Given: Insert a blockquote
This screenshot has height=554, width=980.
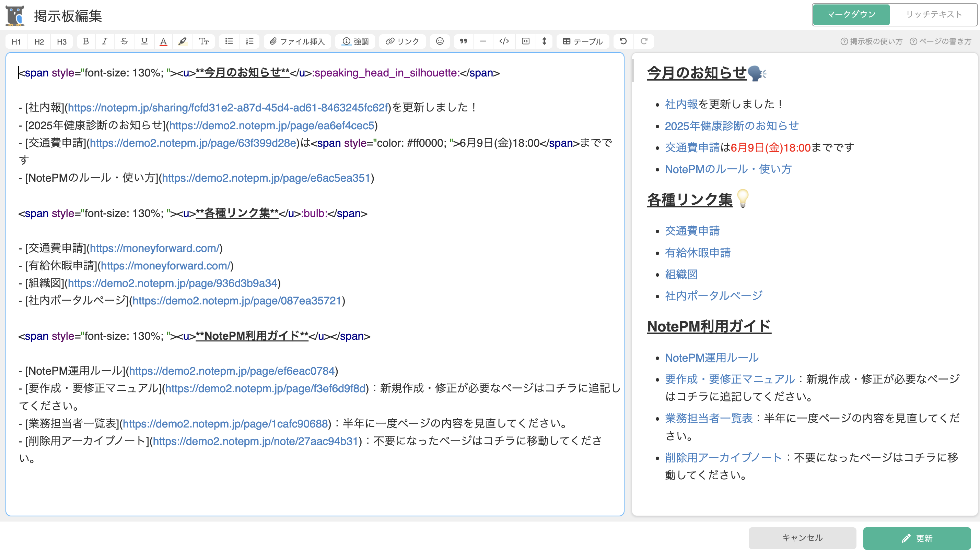Looking at the screenshot, I should (463, 41).
